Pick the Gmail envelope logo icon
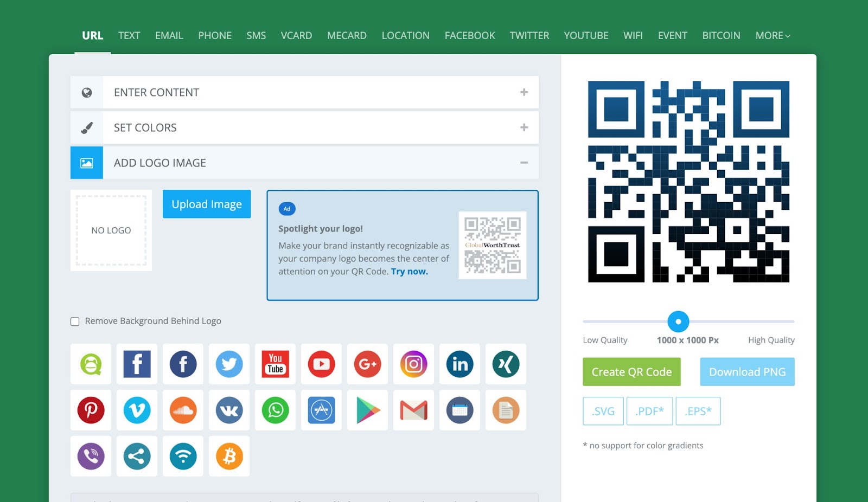The image size is (868, 502). click(413, 410)
